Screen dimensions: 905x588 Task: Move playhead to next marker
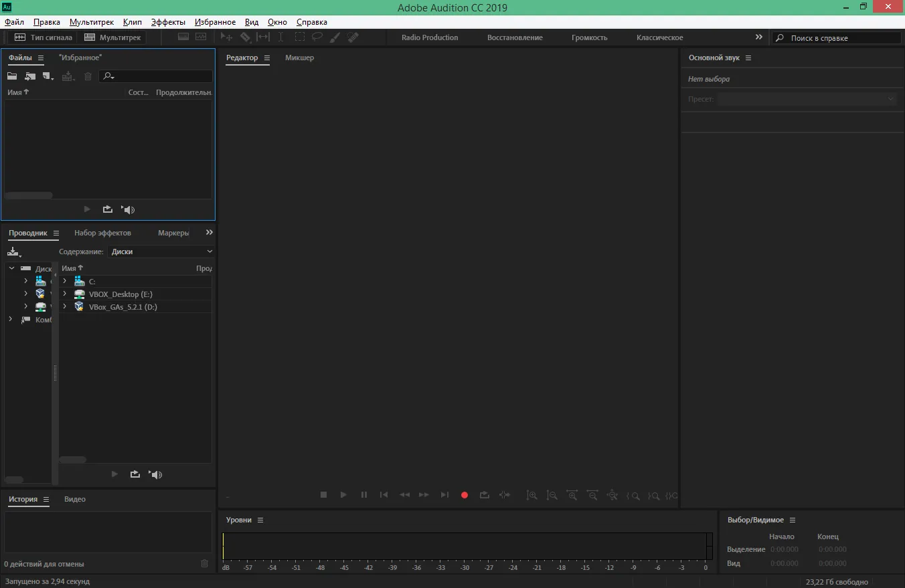pyautogui.click(x=444, y=495)
